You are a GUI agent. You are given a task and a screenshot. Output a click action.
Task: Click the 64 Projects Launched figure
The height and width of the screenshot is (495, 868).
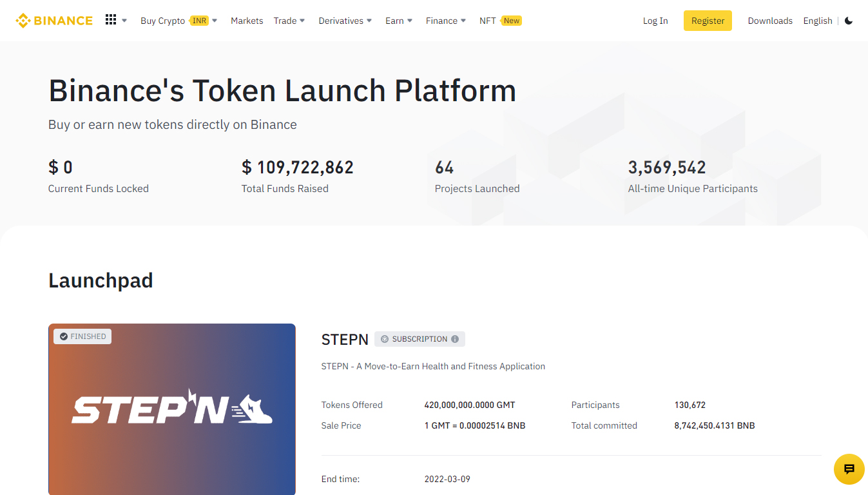(444, 168)
